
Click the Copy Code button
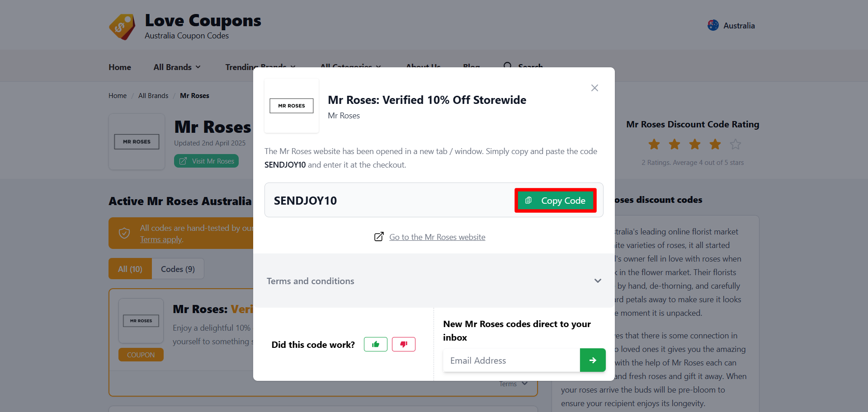(x=556, y=200)
